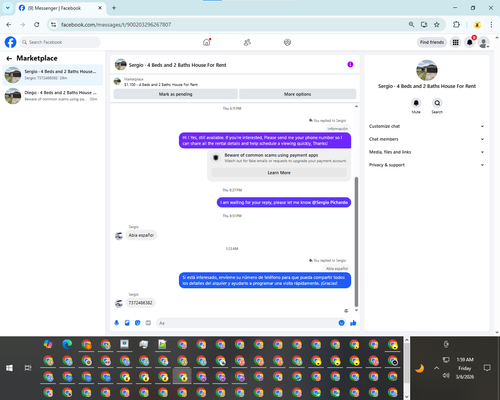Attach a file using the photo icon

point(127,323)
